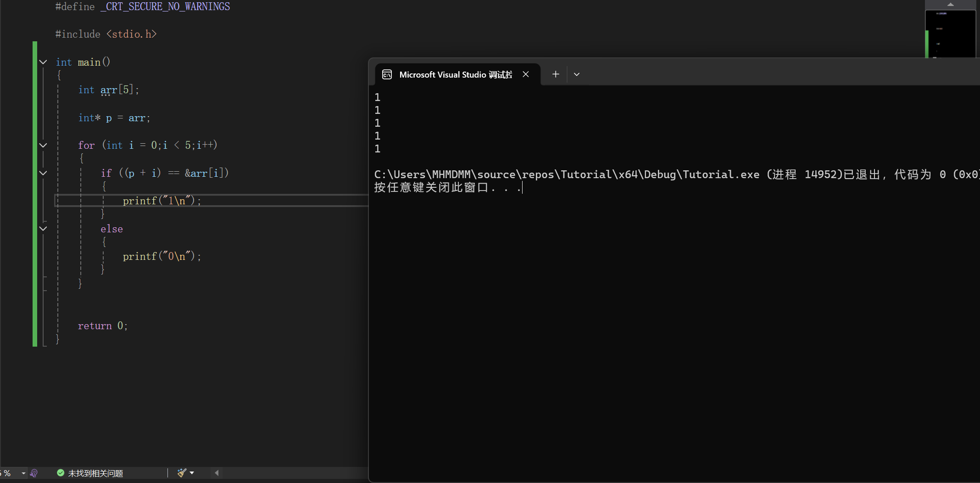Open the zoom percentage dropdown in the status bar
Image resolution: width=980 pixels, height=483 pixels.
23,473
